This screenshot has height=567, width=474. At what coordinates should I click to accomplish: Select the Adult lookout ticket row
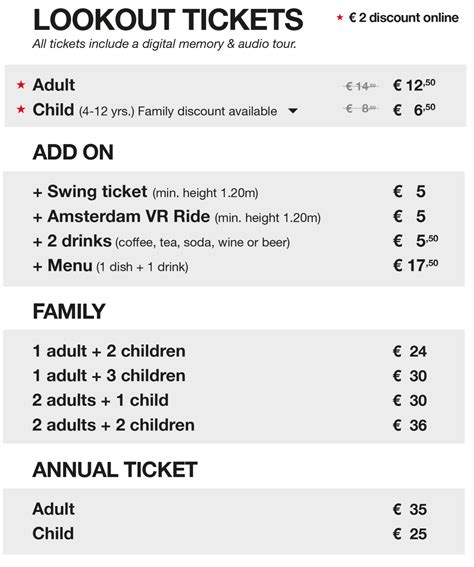point(235,85)
